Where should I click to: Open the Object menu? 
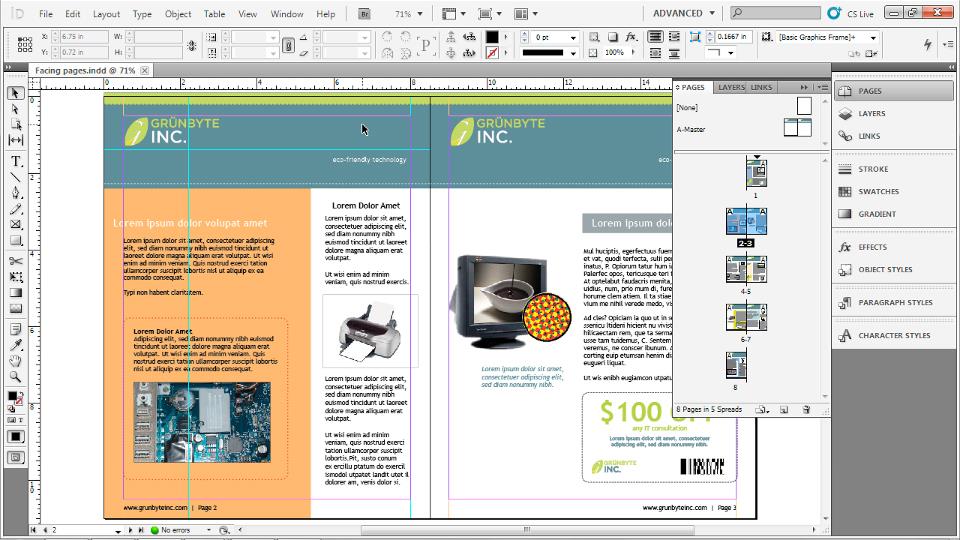(x=178, y=13)
